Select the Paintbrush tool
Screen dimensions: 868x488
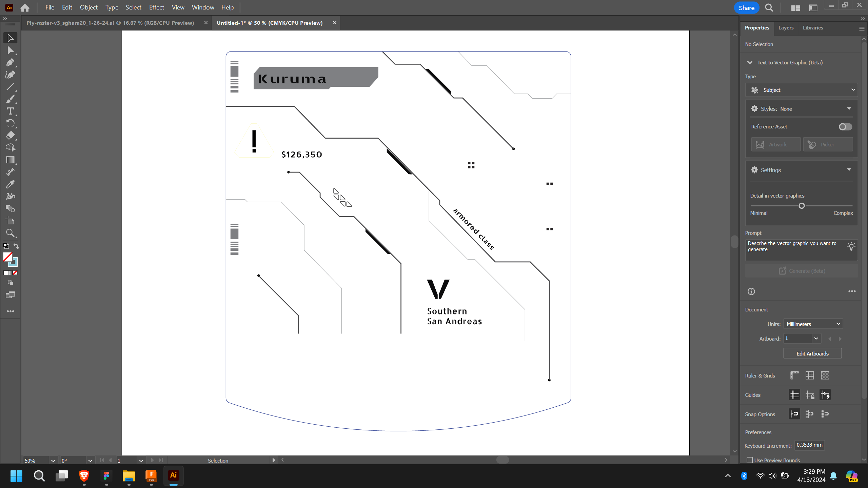[x=10, y=99]
